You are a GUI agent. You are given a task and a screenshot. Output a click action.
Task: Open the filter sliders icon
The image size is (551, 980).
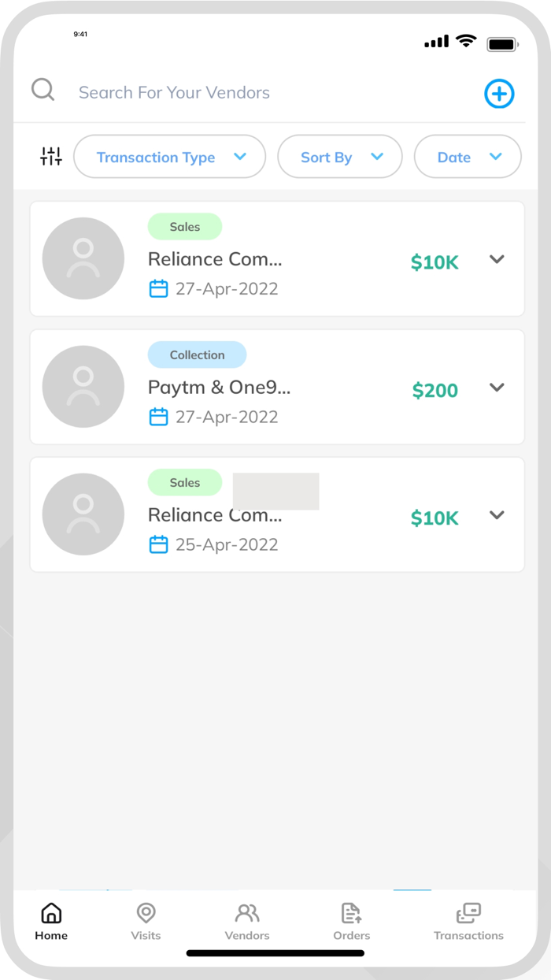(x=51, y=157)
